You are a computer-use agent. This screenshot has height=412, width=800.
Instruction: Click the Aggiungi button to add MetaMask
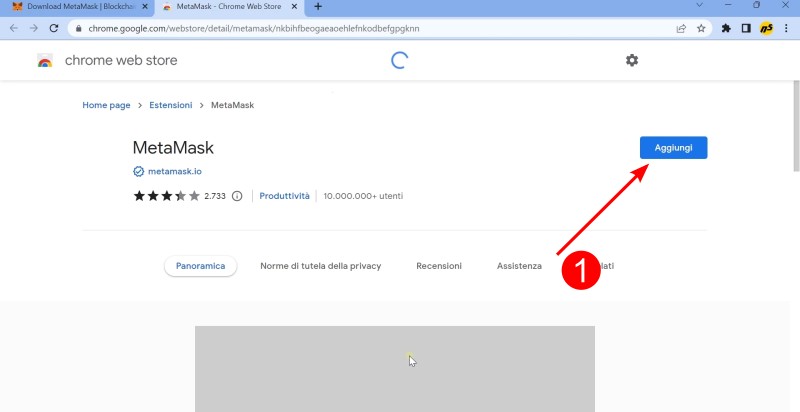[x=673, y=148]
